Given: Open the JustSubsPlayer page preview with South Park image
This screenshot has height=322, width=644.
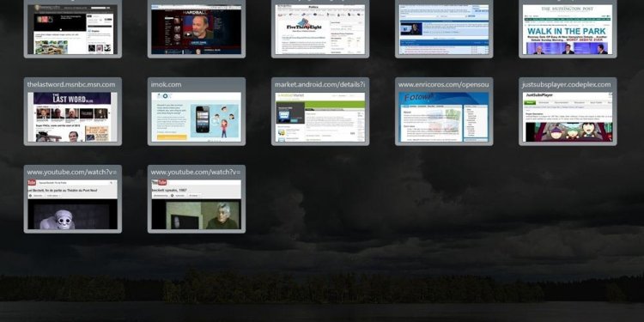Looking at the screenshot, I should click(x=568, y=117).
